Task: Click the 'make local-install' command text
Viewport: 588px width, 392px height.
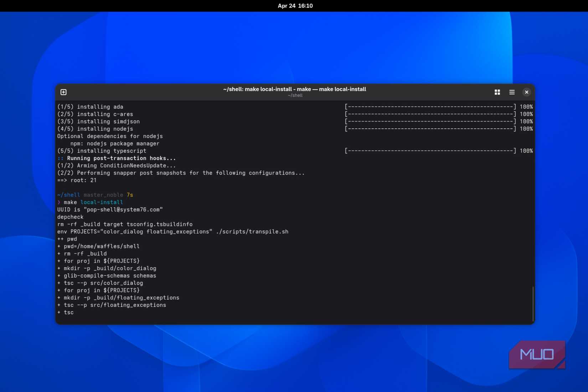Action: tap(93, 202)
